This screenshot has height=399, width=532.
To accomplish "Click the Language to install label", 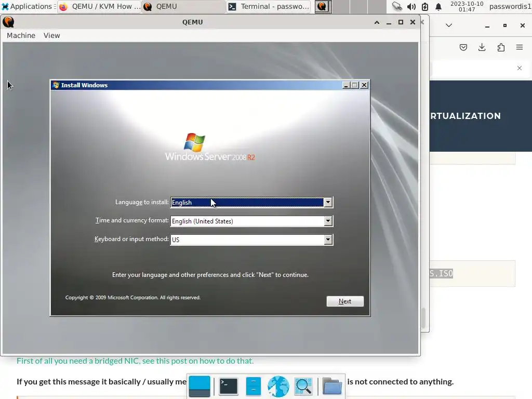I will (142, 202).
